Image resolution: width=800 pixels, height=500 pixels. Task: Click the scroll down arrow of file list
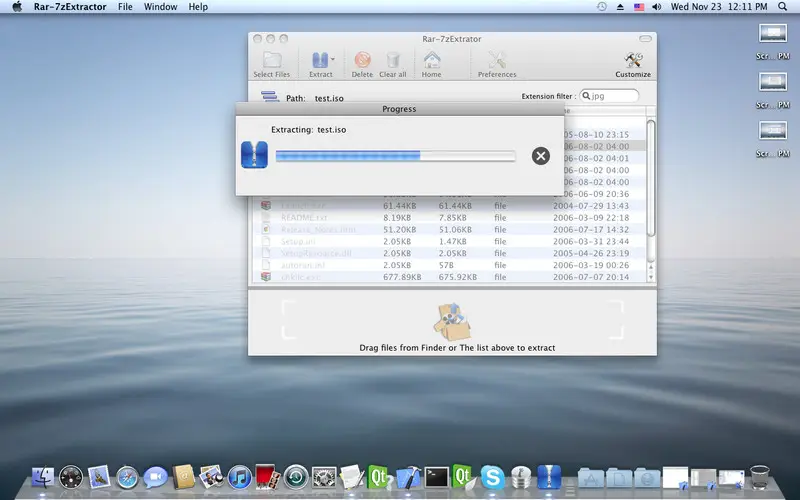click(x=651, y=277)
